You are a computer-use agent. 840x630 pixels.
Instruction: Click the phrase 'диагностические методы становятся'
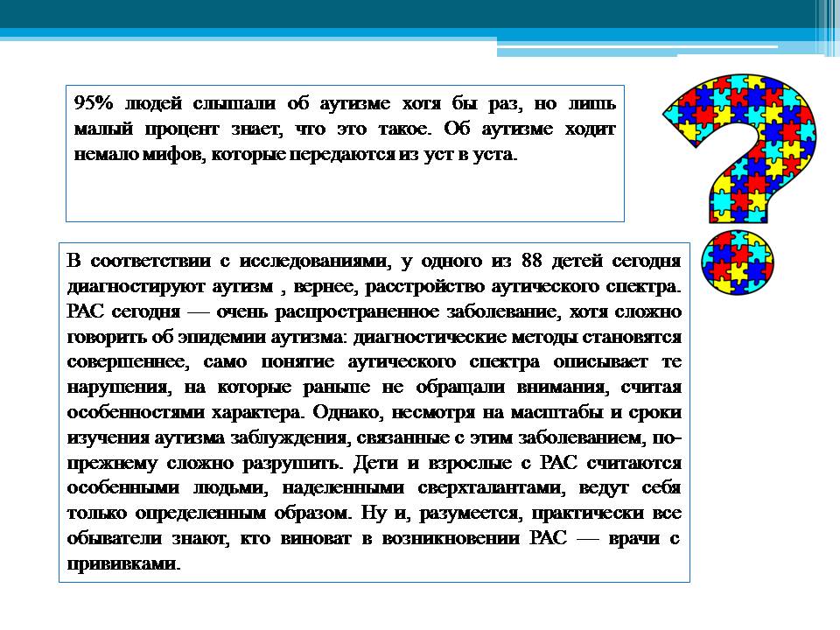coord(517,337)
